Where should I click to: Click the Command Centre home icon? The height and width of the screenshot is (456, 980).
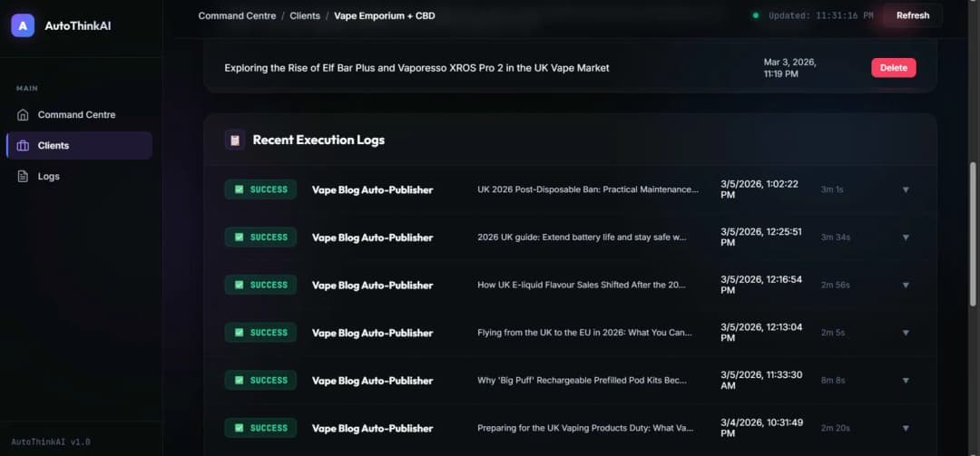[24, 115]
